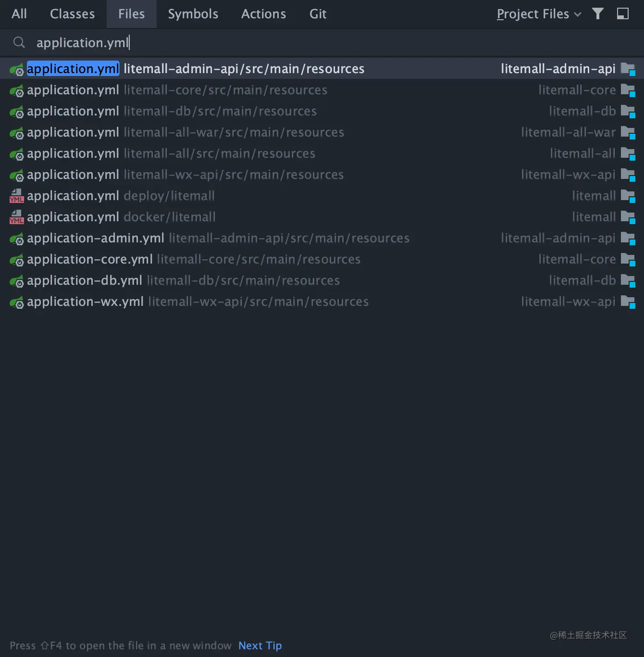Click module folder icon next to litemall-all-war
Viewport: 644px width, 657px height.
628,133
